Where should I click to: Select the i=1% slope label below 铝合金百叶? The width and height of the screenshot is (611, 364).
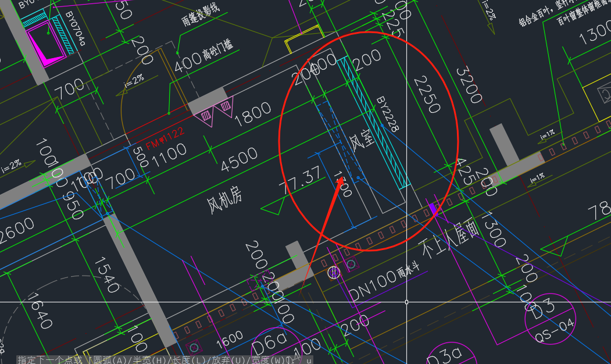click(548, 134)
